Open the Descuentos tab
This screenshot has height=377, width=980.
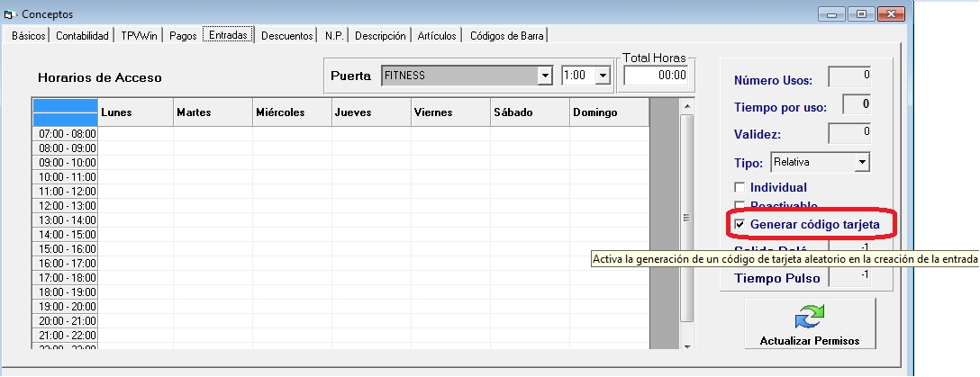[286, 36]
